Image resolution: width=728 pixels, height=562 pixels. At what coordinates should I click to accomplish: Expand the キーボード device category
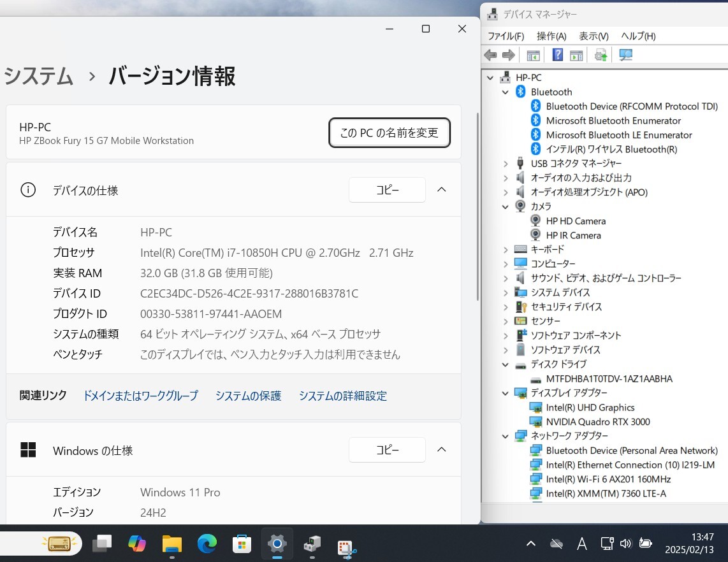[506, 250]
